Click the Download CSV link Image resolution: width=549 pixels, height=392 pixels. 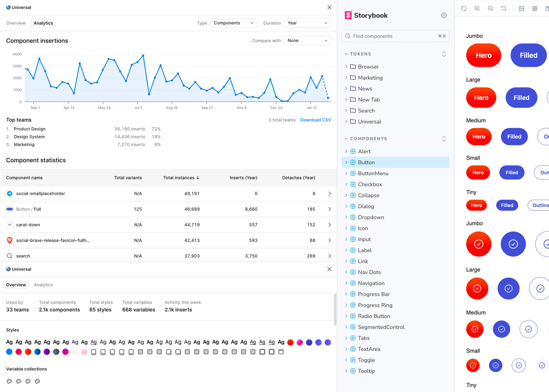click(x=315, y=120)
